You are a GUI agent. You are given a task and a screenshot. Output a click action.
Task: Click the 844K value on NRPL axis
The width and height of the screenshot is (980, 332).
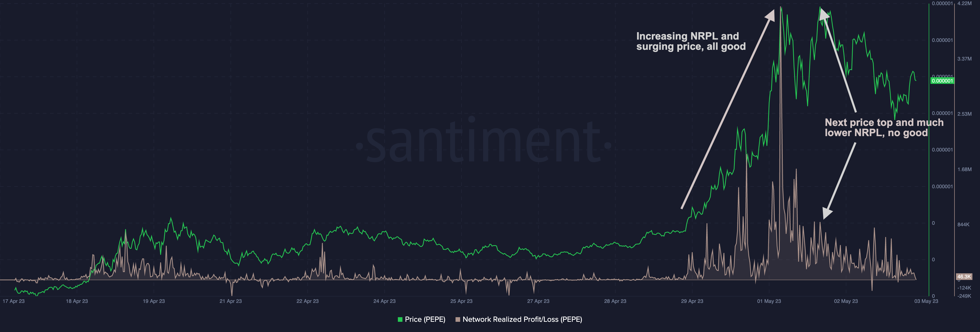[x=964, y=225]
